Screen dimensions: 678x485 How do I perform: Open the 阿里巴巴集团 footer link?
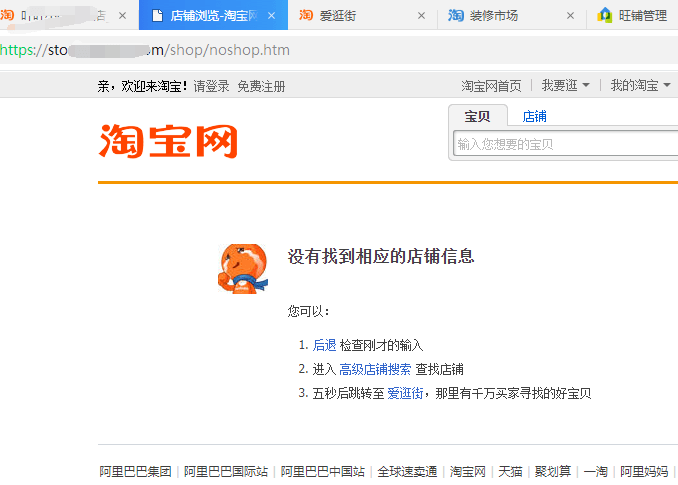[135, 471]
